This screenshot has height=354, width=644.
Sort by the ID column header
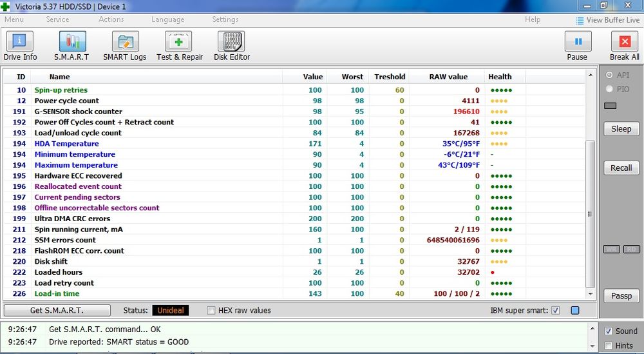pyautogui.click(x=21, y=77)
